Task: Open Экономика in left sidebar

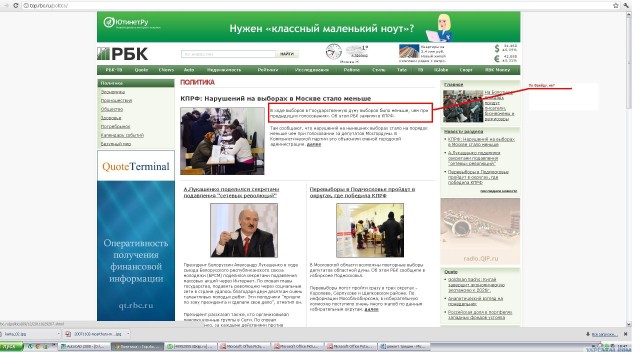Action: click(x=113, y=92)
